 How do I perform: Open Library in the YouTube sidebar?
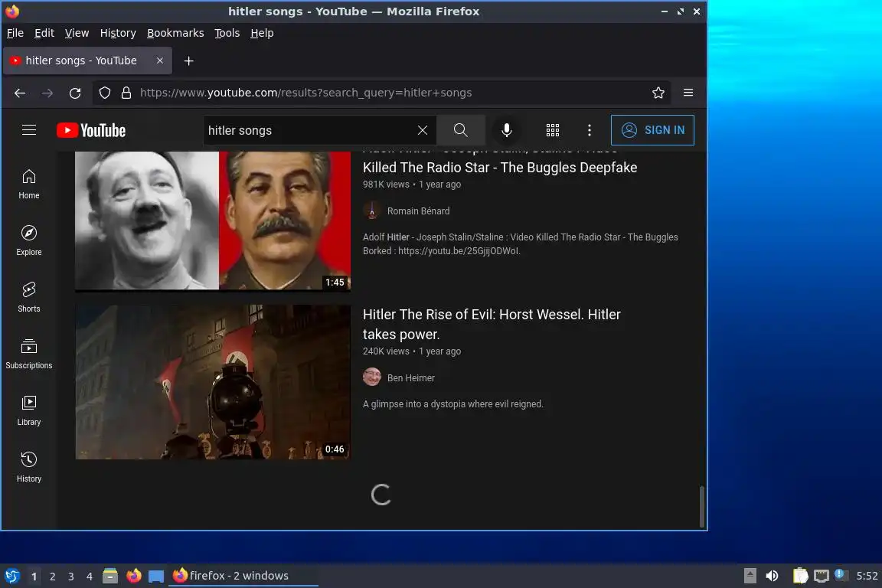point(28,410)
